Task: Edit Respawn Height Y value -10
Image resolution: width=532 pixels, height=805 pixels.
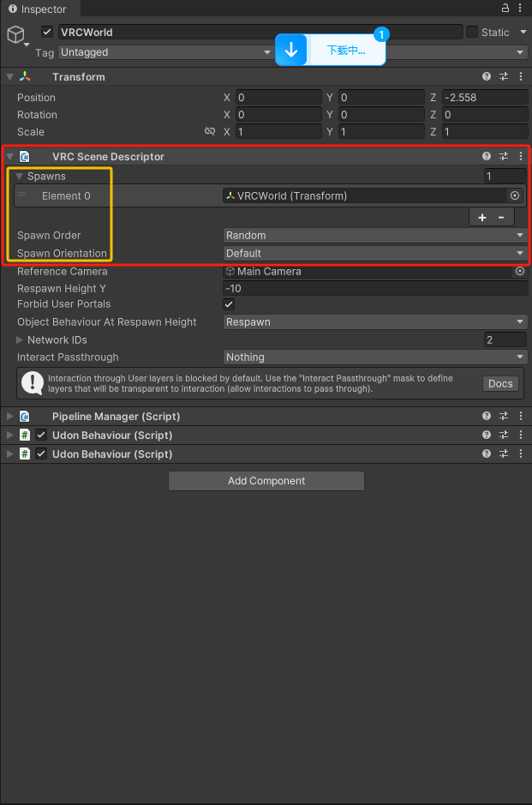Action: (375, 288)
